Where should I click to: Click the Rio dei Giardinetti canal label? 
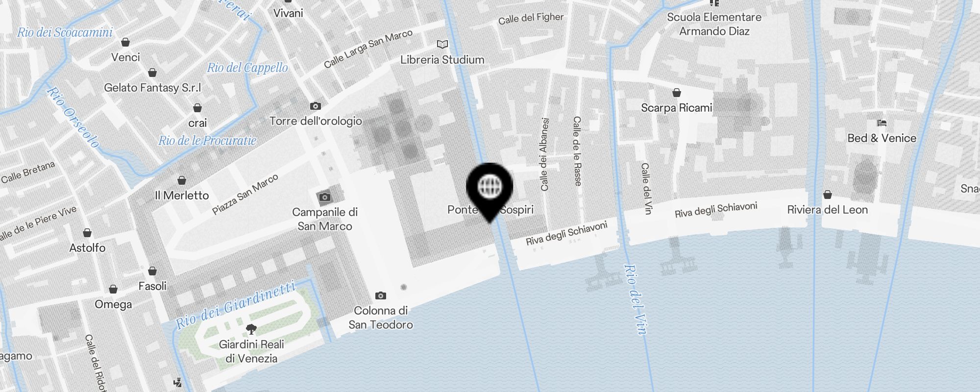coord(236,304)
